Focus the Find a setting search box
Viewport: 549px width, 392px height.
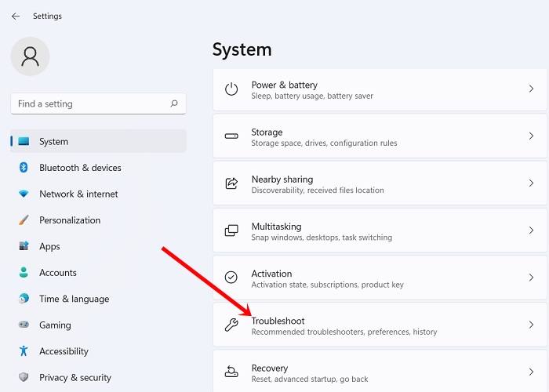pos(90,103)
